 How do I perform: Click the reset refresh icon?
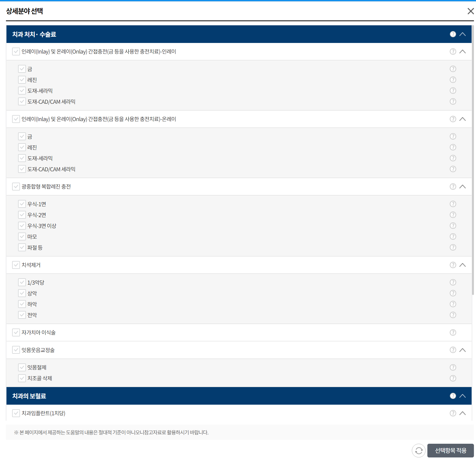pos(419,451)
